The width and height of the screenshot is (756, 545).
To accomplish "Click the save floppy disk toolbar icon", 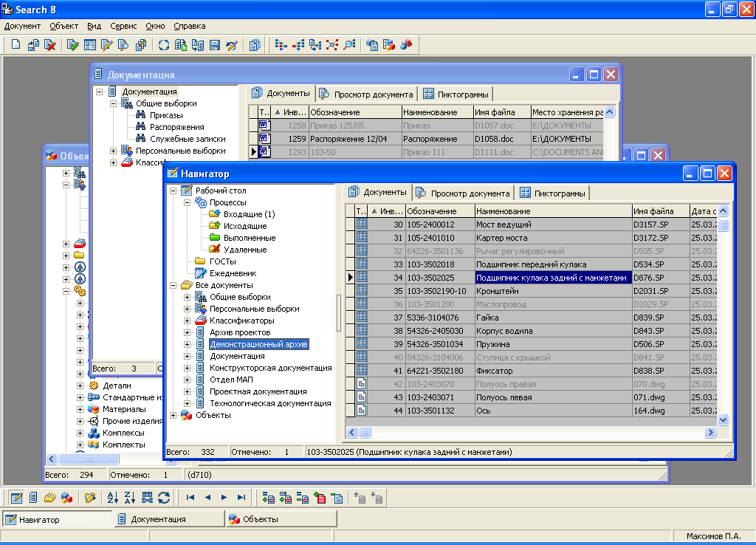I will (x=214, y=45).
